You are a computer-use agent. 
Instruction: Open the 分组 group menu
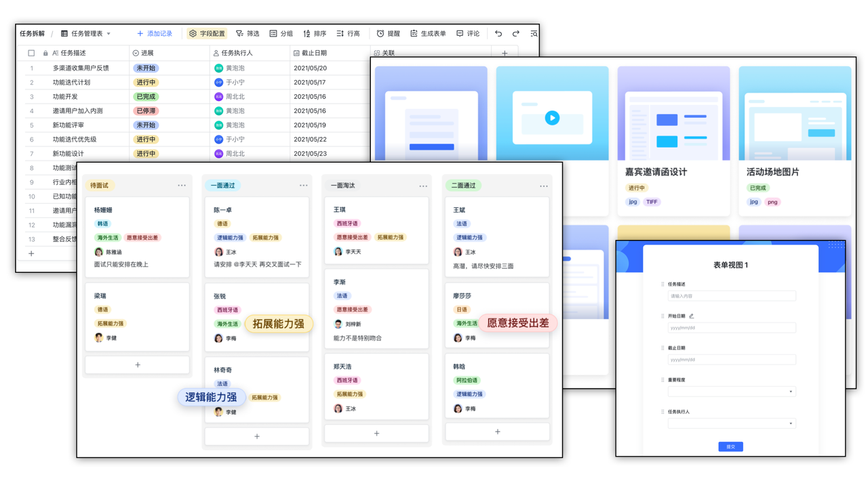click(x=281, y=33)
